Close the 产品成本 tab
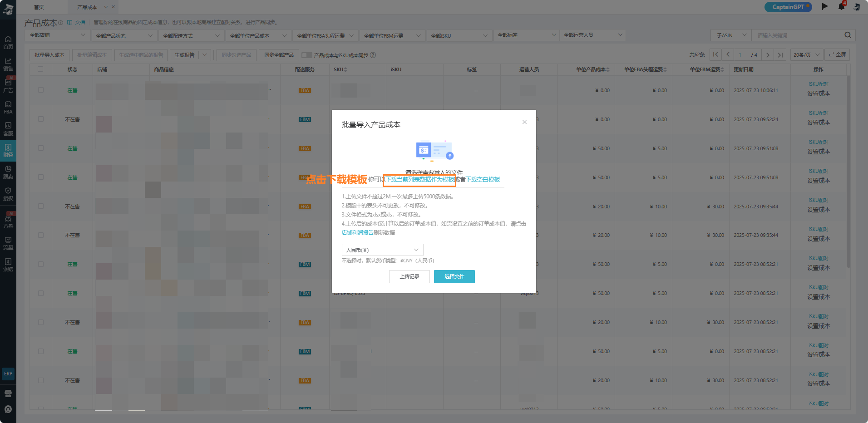Viewport: 868px width, 423px height. pyautogui.click(x=113, y=7)
